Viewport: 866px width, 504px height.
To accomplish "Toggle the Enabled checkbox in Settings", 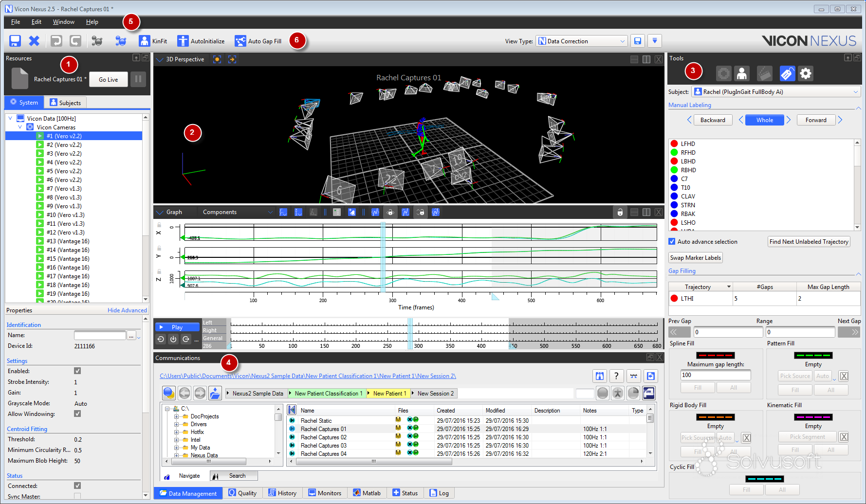I will (x=77, y=371).
